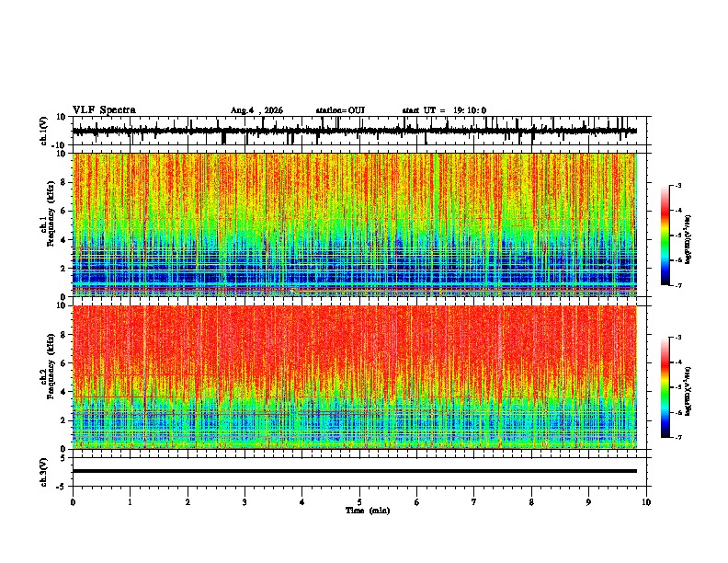
Task: Click the ch.1 spectrogram color scale bar
Action: click(x=665, y=236)
